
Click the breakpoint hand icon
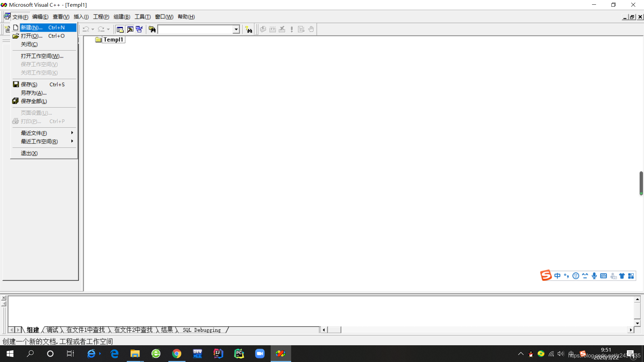point(311,29)
